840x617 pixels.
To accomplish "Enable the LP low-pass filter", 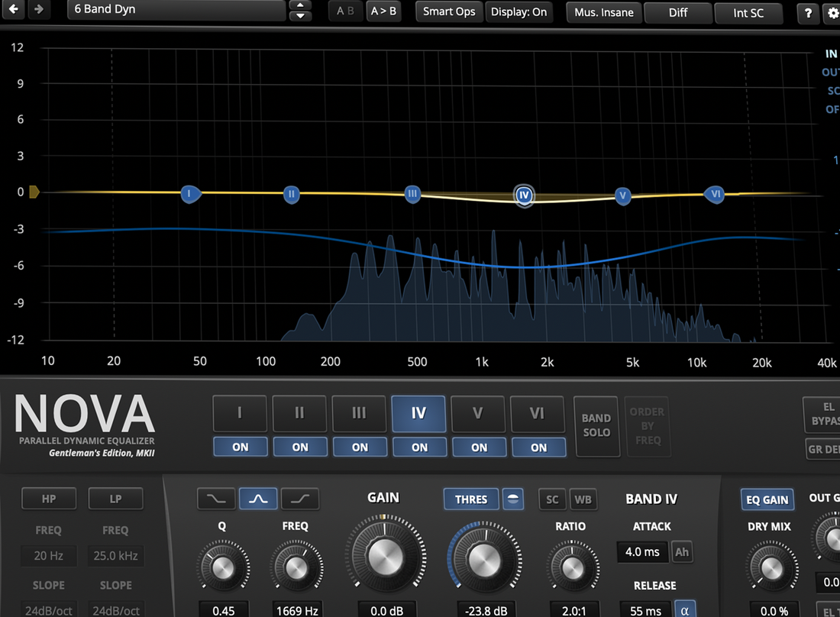I will 116,499.
